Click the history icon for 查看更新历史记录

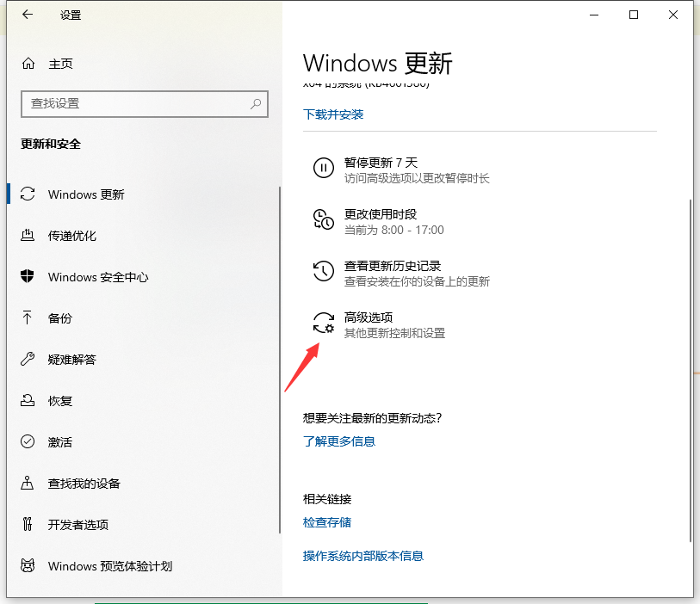(x=323, y=272)
